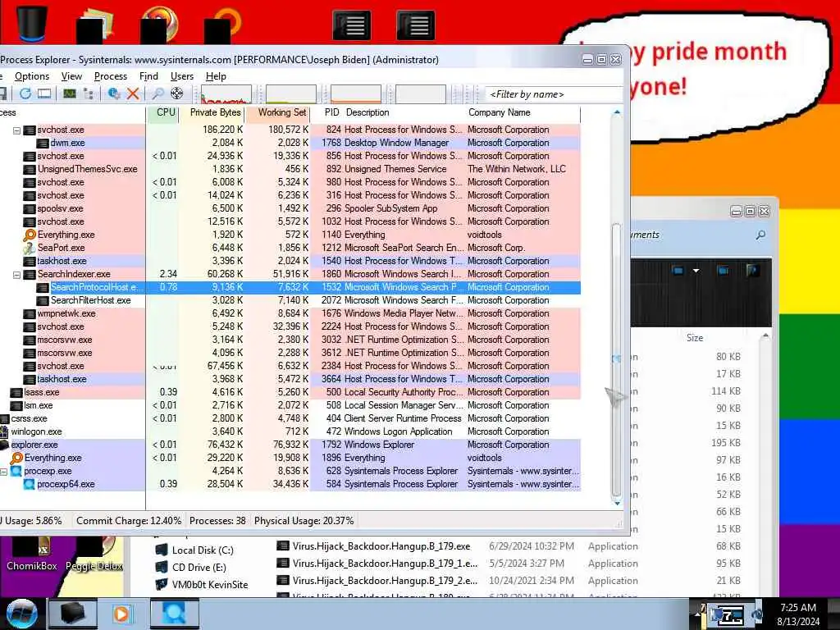Click the Explorer help toolbar icon
Image resolution: width=840 pixels, height=630 pixels.
[x=751, y=271]
